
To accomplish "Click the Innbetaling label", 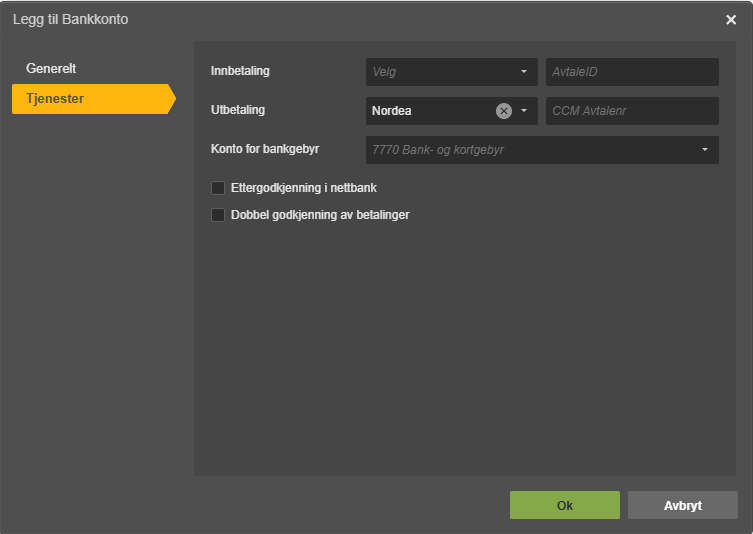I will point(240,71).
